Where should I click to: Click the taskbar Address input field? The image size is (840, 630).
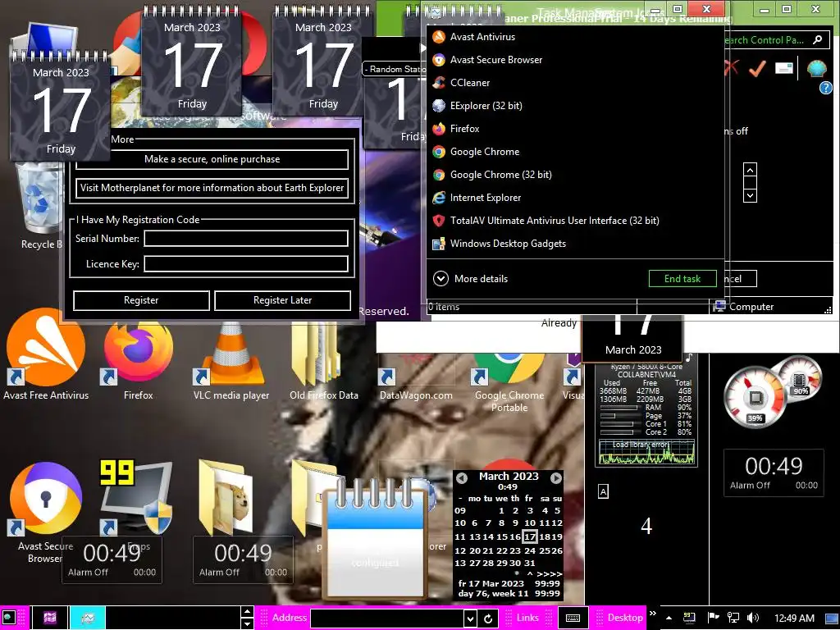point(387,619)
